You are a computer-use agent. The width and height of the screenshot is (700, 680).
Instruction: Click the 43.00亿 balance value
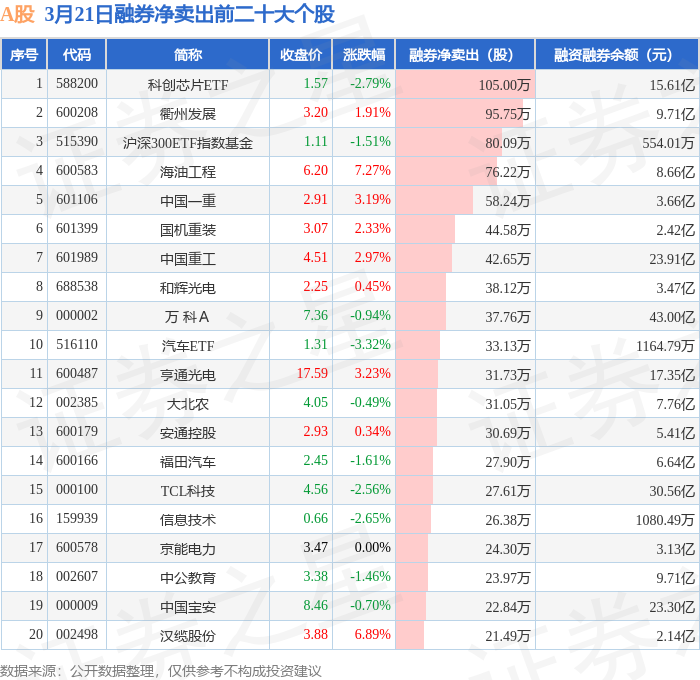[x=672, y=317]
